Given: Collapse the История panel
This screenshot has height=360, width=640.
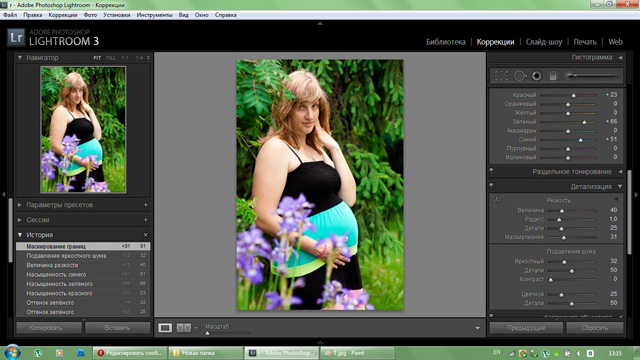Looking at the screenshot, I should 20,235.
